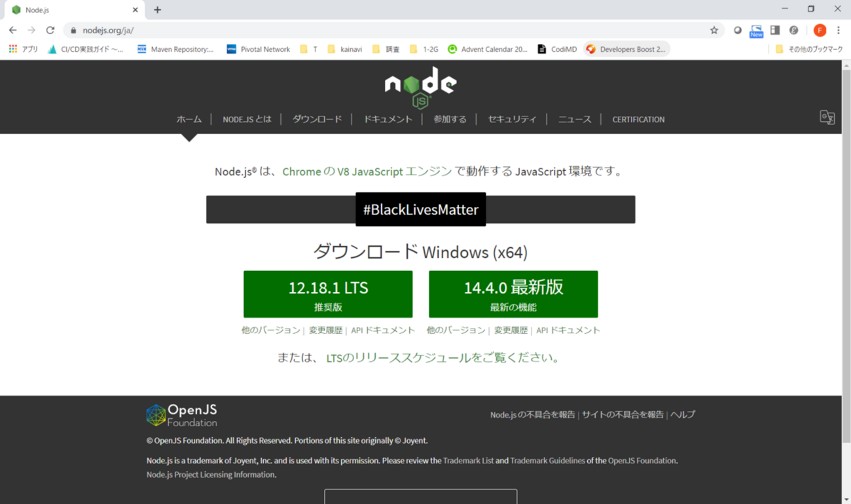Open 他のバージョン under the 12.18.1 LTS button

(271, 331)
